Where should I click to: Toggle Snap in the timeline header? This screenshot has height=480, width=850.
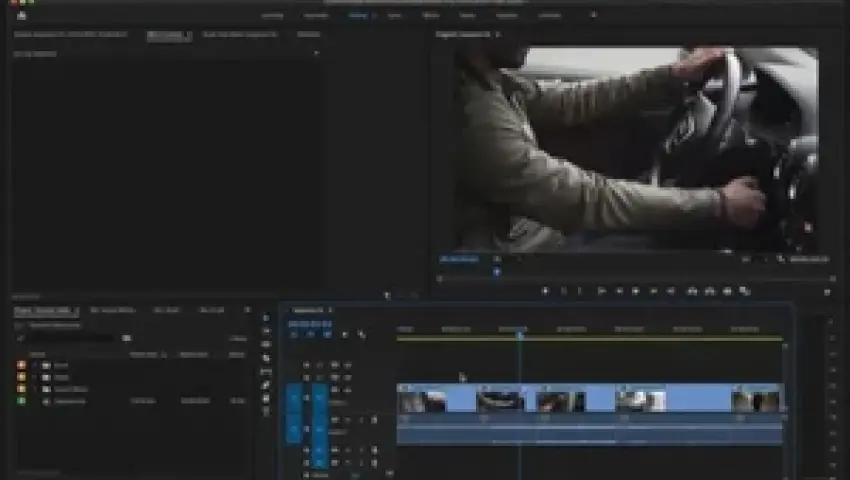(308, 334)
